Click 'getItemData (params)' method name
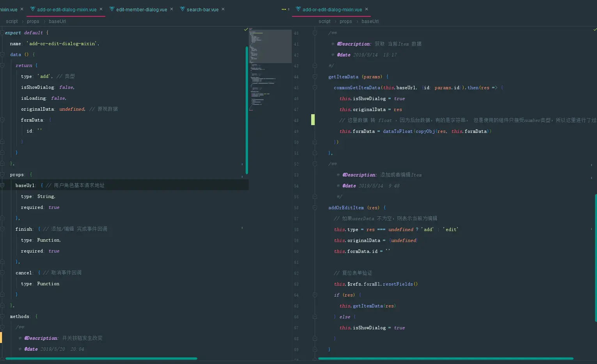The width and height of the screenshot is (597, 364). click(355, 77)
